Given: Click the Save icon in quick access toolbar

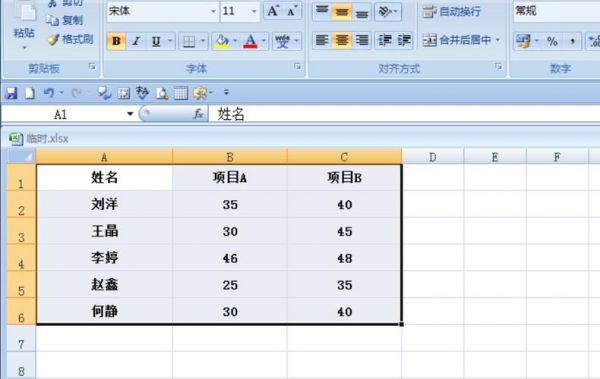Looking at the screenshot, I should (11, 93).
